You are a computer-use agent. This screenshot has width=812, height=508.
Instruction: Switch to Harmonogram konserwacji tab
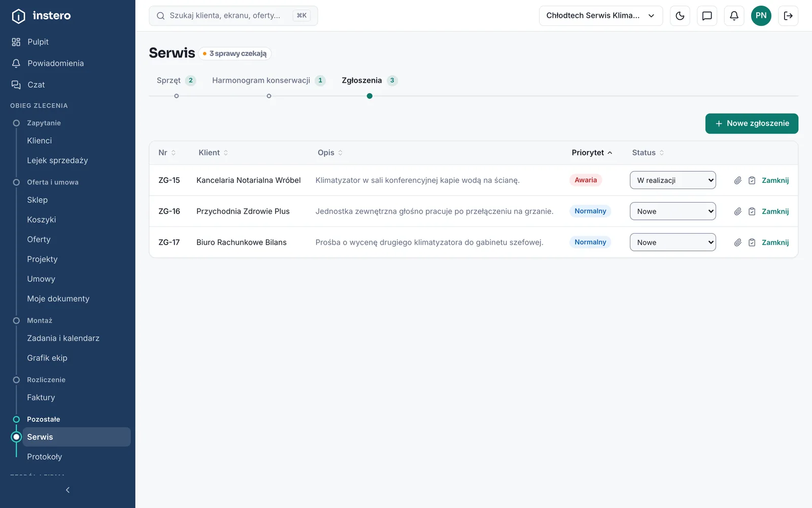268,80
